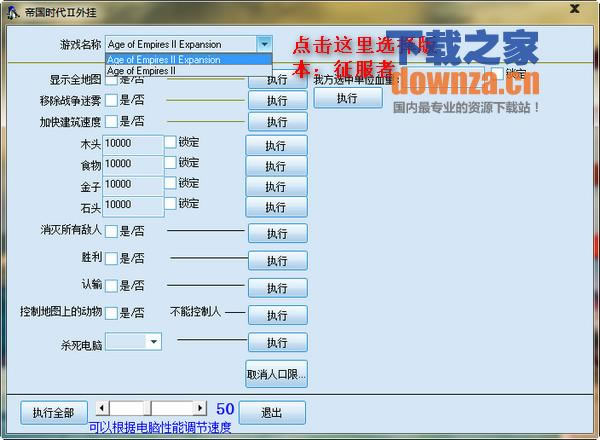Enable 金子 锁定 checkbox
The height and width of the screenshot is (440, 600).
click(170, 183)
